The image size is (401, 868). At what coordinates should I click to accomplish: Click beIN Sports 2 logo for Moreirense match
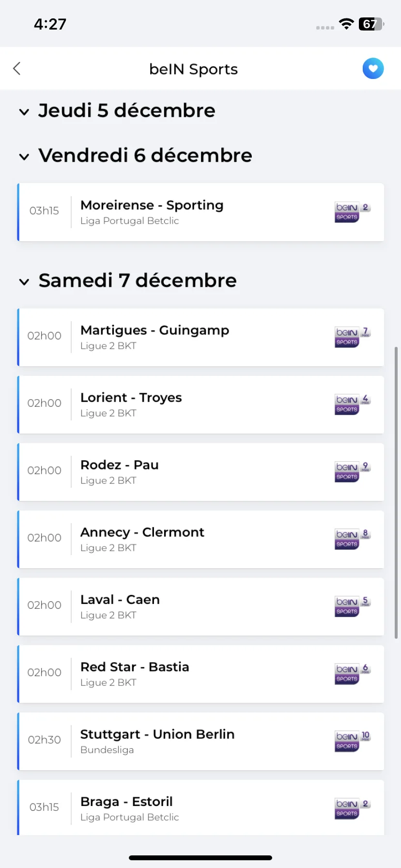click(x=353, y=212)
